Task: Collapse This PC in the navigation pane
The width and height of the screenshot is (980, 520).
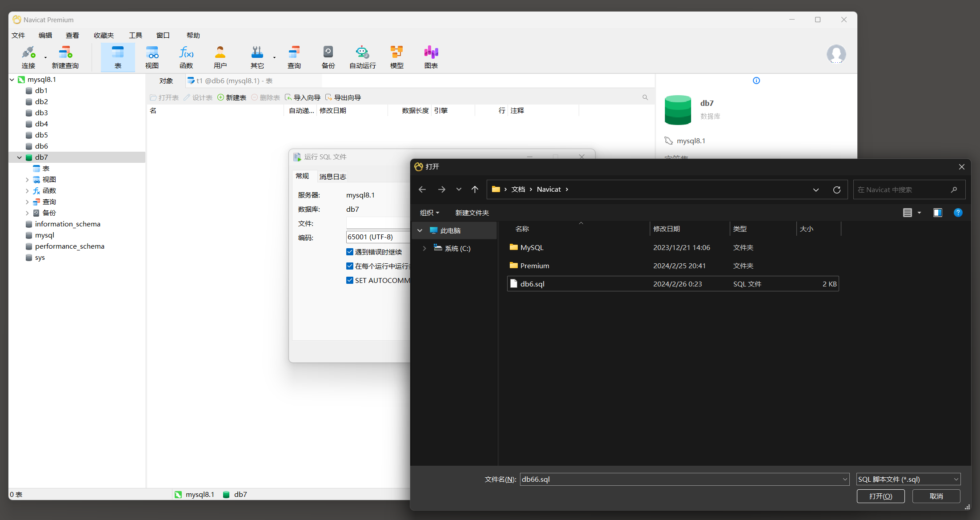Action: (x=420, y=230)
